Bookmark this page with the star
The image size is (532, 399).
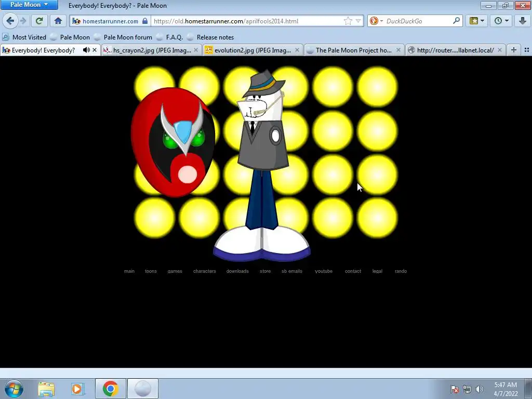click(x=348, y=21)
